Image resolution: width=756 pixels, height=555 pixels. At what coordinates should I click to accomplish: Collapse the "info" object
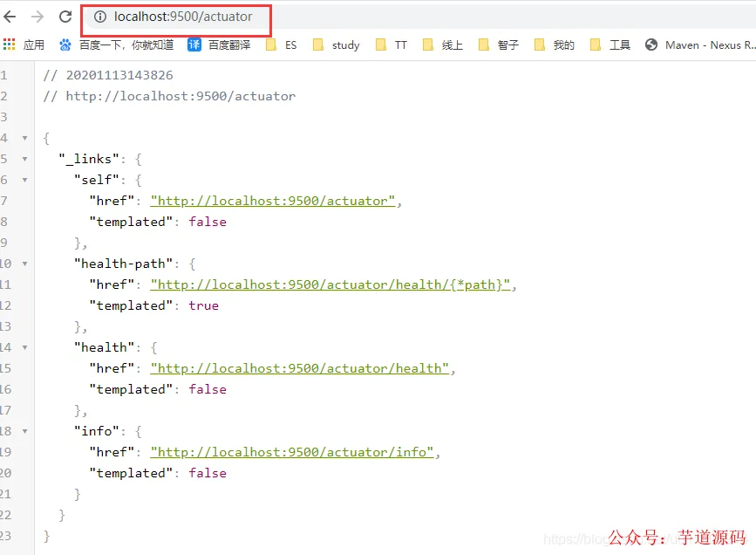(24, 431)
